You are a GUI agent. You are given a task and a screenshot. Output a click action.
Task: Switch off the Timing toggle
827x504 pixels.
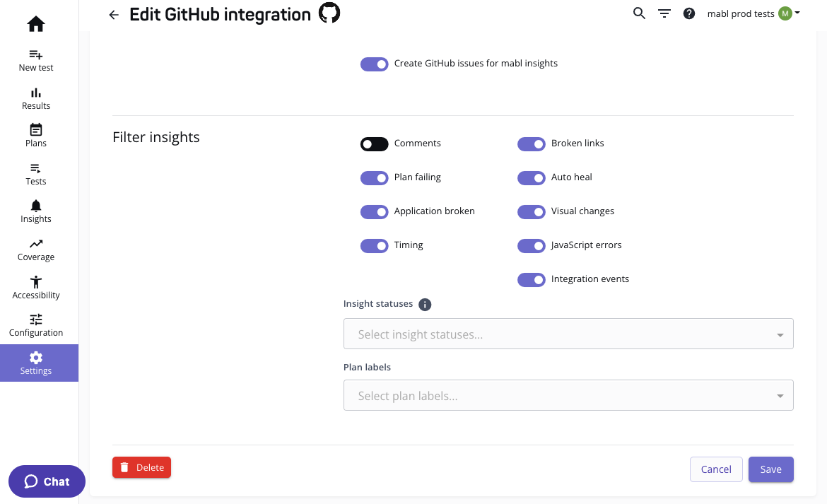click(375, 246)
